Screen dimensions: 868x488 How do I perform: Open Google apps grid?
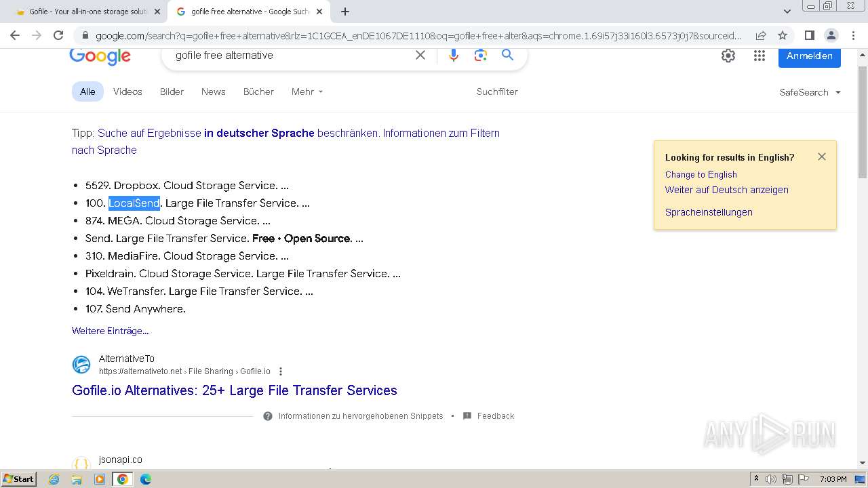click(759, 56)
